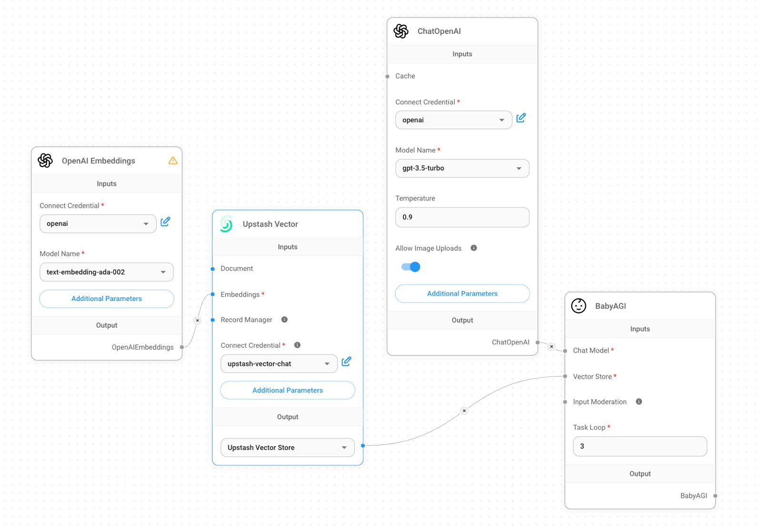Delete the edge from Upstash Vector to BabyAGI
This screenshot has height=532, width=762.
(464, 411)
